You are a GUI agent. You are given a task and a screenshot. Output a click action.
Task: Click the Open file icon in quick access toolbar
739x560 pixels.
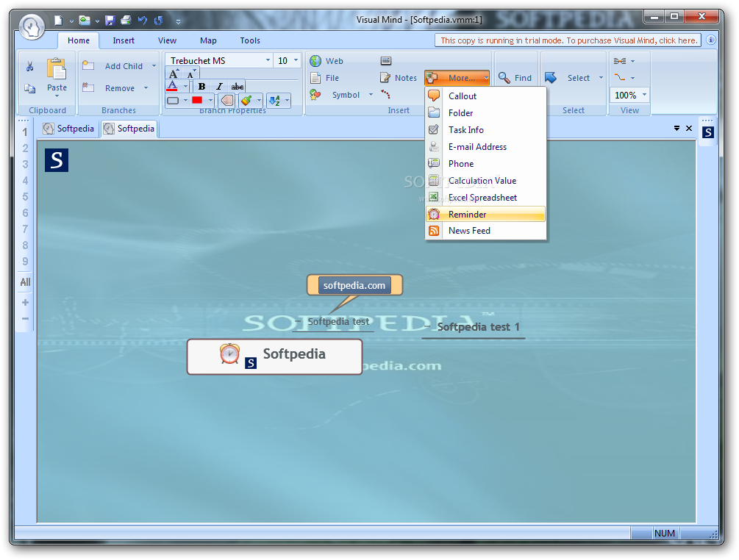(85, 21)
